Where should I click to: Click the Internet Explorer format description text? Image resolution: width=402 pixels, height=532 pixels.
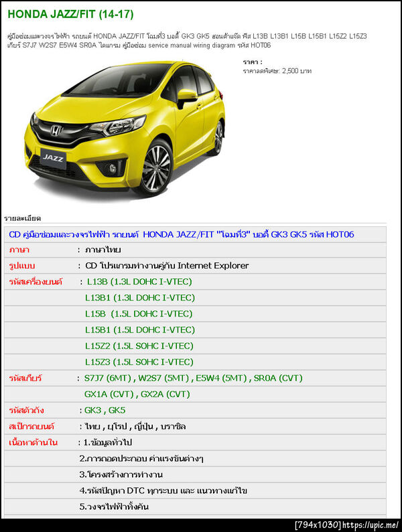pyautogui.click(x=167, y=266)
